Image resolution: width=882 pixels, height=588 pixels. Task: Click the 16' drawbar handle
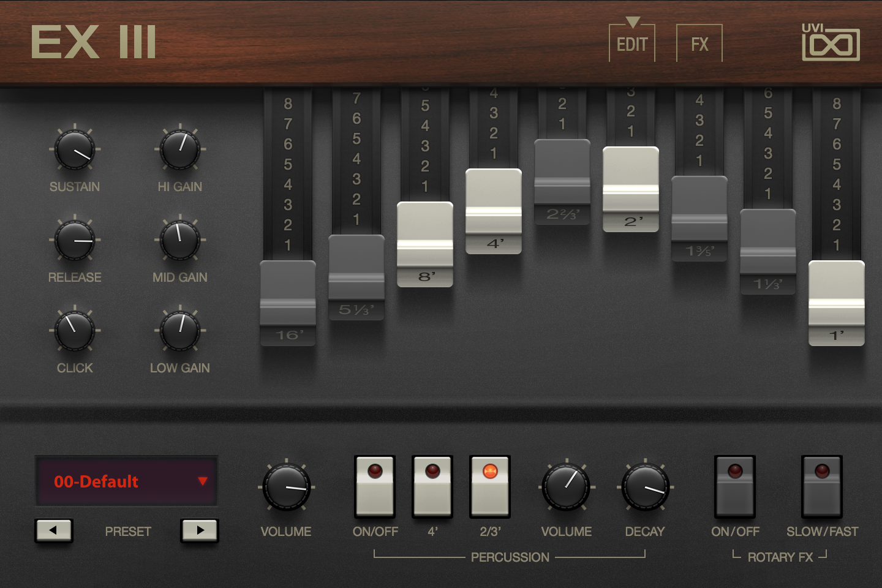pyautogui.click(x=288, y=303)
